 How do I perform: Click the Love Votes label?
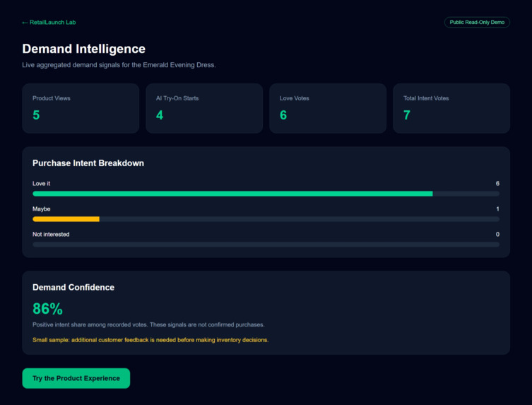tap(294, 98)
